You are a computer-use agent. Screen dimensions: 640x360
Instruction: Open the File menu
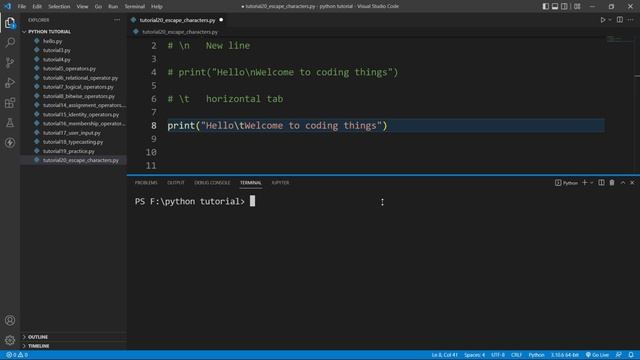22,6
